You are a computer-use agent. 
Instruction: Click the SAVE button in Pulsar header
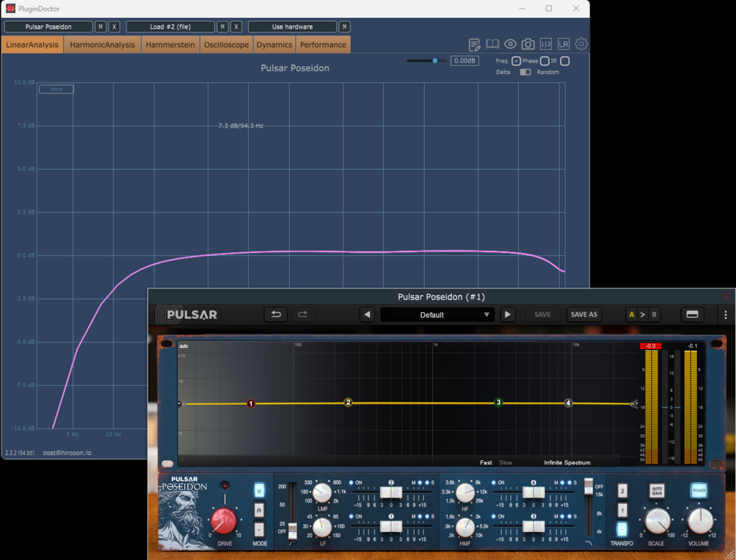(x=542, y=314)
